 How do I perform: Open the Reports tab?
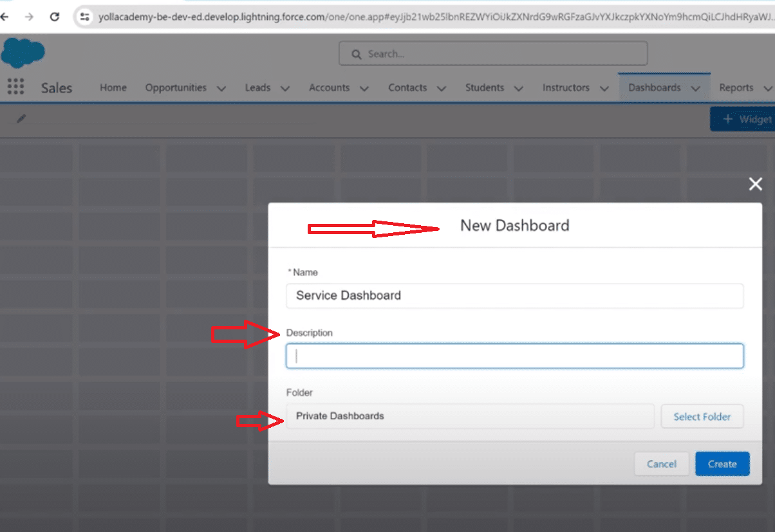tap(736, 87)
